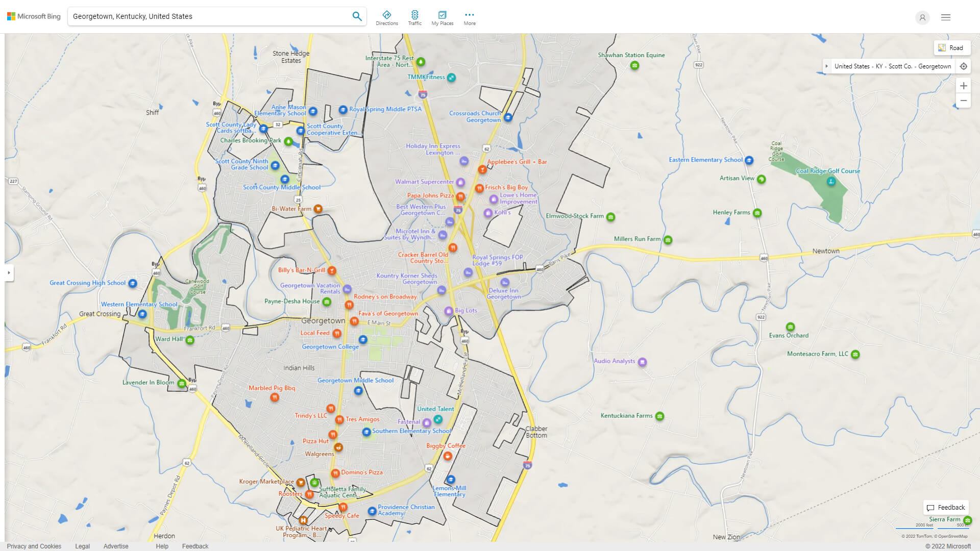Open the hamburger menu
The height and width of the screenshot is (551, 980).
click(x=945, y=17)
